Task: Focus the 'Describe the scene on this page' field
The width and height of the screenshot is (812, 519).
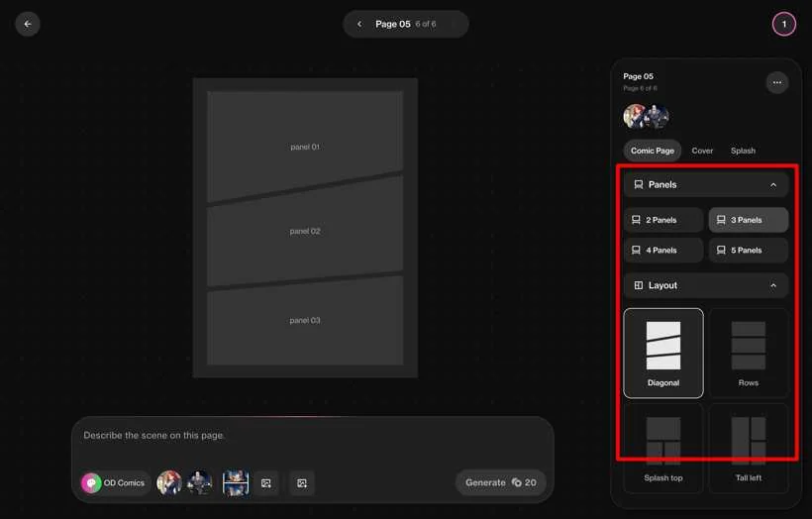Action: [312, 436]
